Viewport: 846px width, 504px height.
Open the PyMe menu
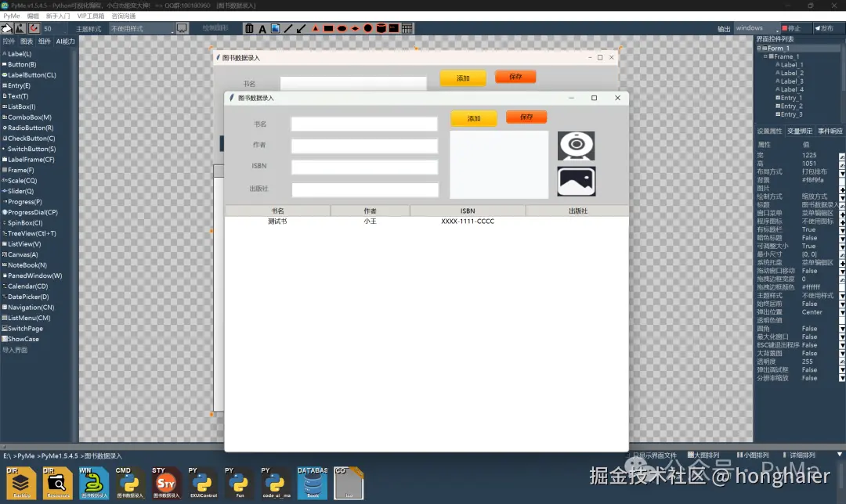click(x=11, y=16)
